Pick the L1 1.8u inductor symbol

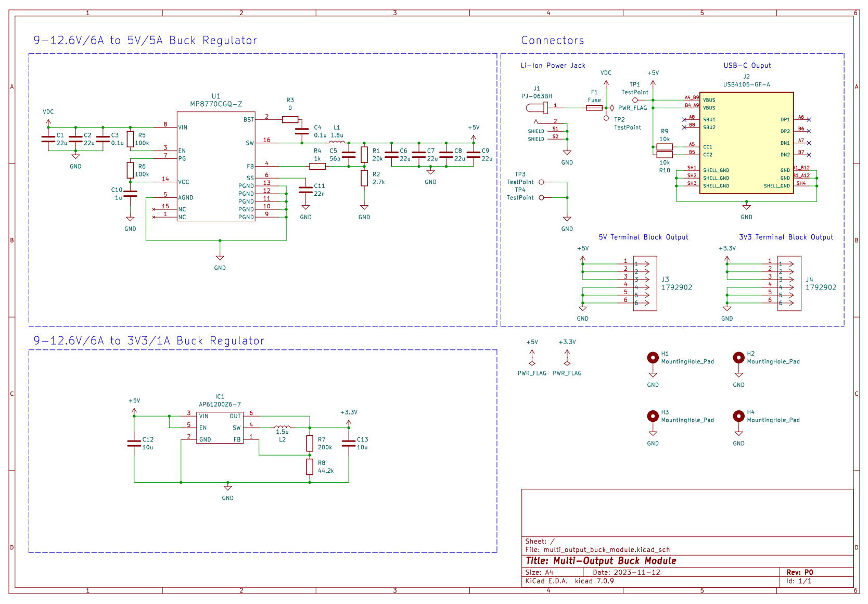point(337,141)
